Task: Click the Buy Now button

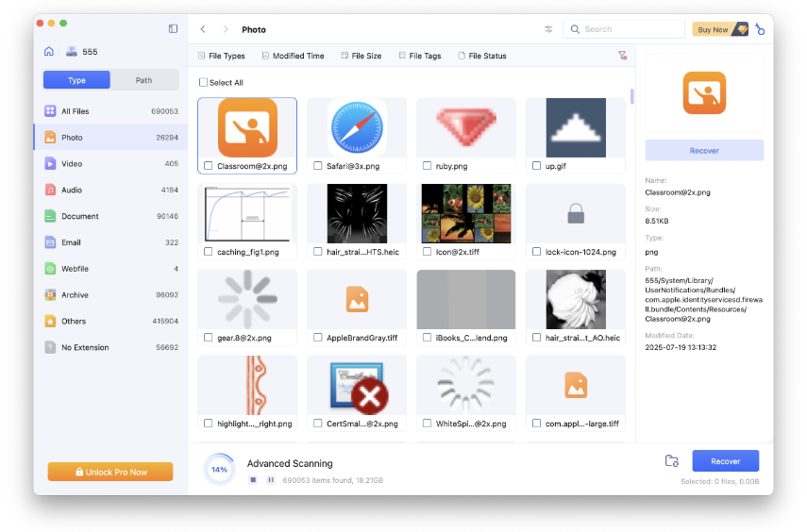Action: [x=720, y=30]
